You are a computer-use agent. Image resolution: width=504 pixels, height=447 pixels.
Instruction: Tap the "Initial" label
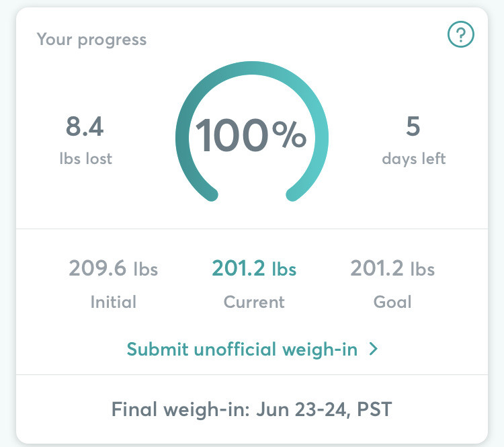click(113, 302)
